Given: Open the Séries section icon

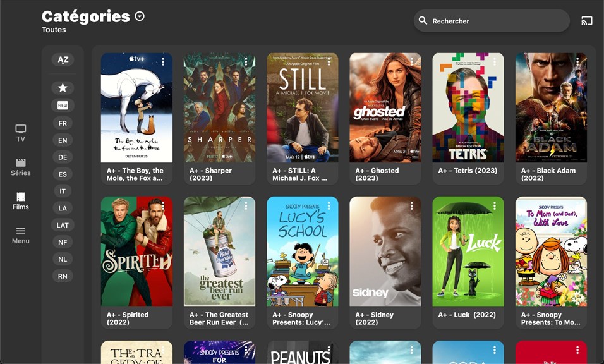Looking at the screenshot, I should [20, 162].
